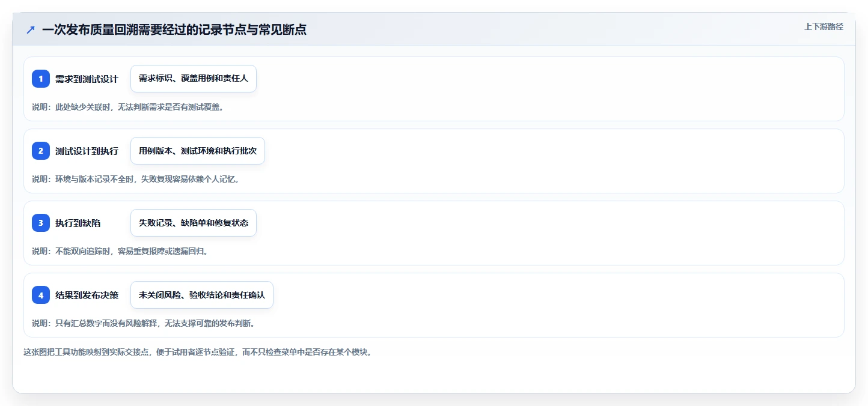Screen dimensions: 868x406
Task: Click the panel title 一次发布质量回溯需要经过的记录节点与常见断点
Action: (x=174, y=29)
